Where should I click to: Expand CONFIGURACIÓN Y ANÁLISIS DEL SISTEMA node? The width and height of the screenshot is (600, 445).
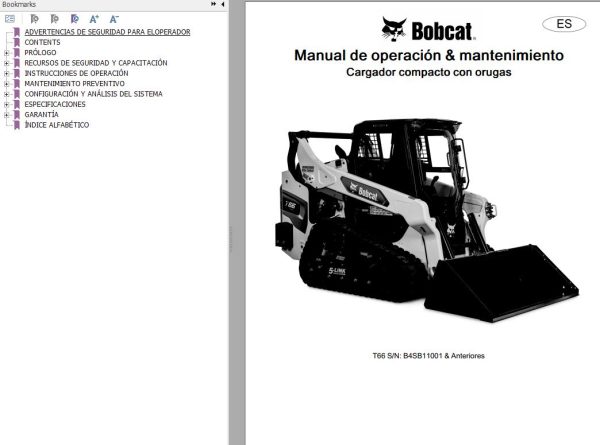[6, 94]
